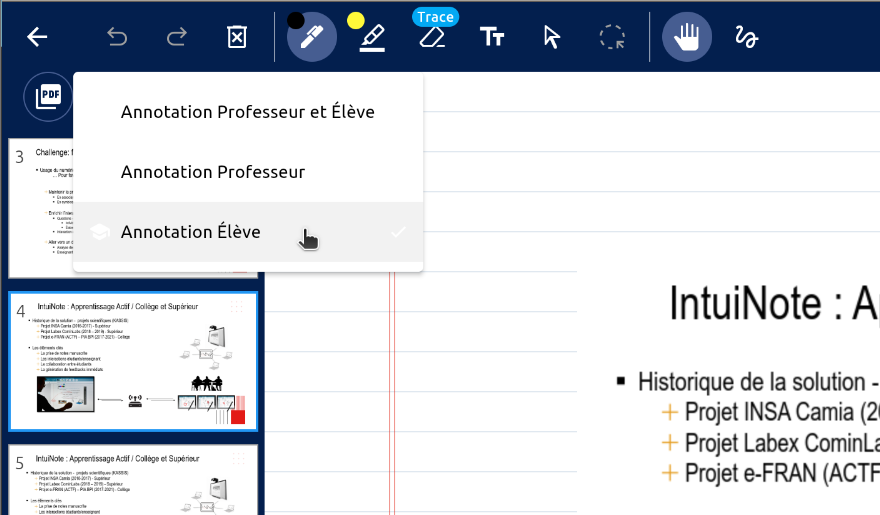880x515 pixels.
Task: Toggle the handwriting scribble mode icon
Action: [x=746, y=37]
